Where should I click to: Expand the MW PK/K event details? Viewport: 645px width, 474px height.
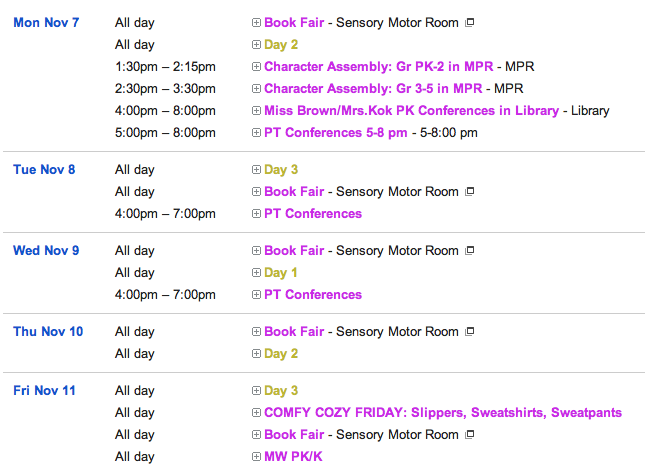click(x=256, y=456)
